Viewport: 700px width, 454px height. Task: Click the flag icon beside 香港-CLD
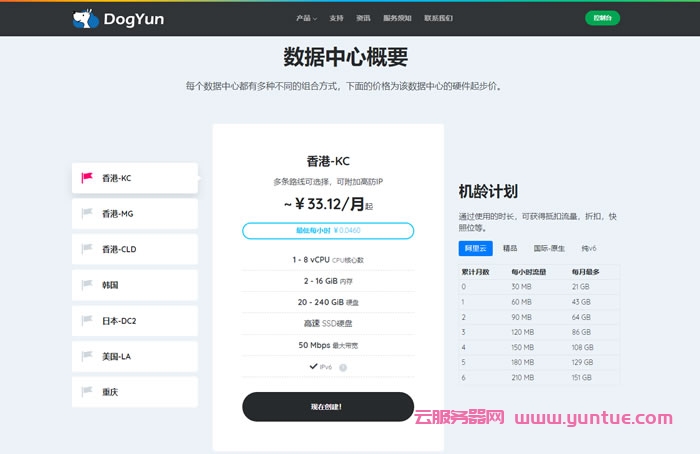[87, 249]
